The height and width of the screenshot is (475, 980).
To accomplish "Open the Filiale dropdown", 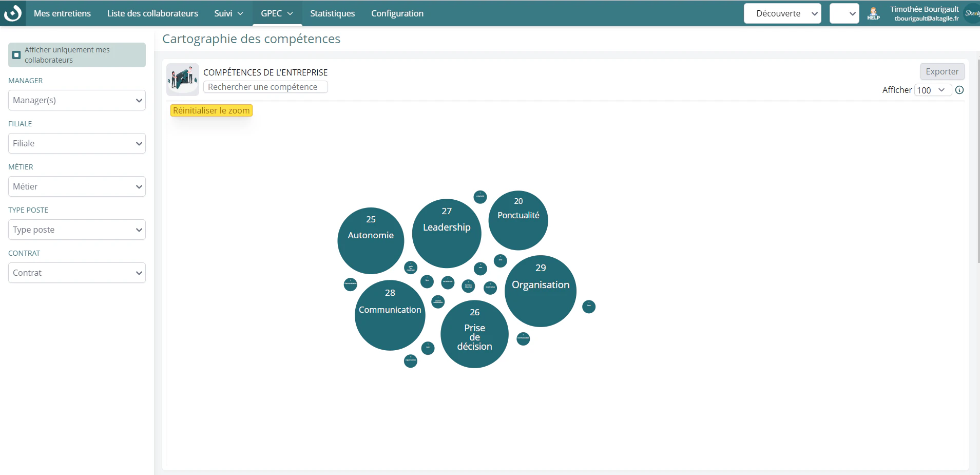I will [77, 143].
